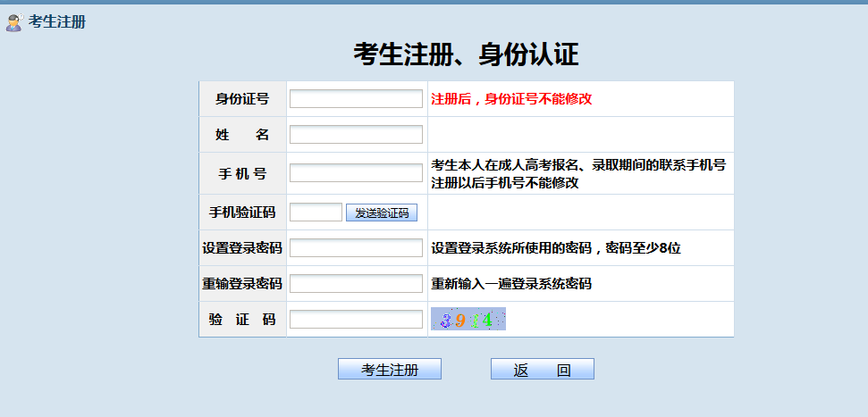Click the 考生注册 header text at top left
The width and height of the screenshot is (868, 417).
(57, 22)
